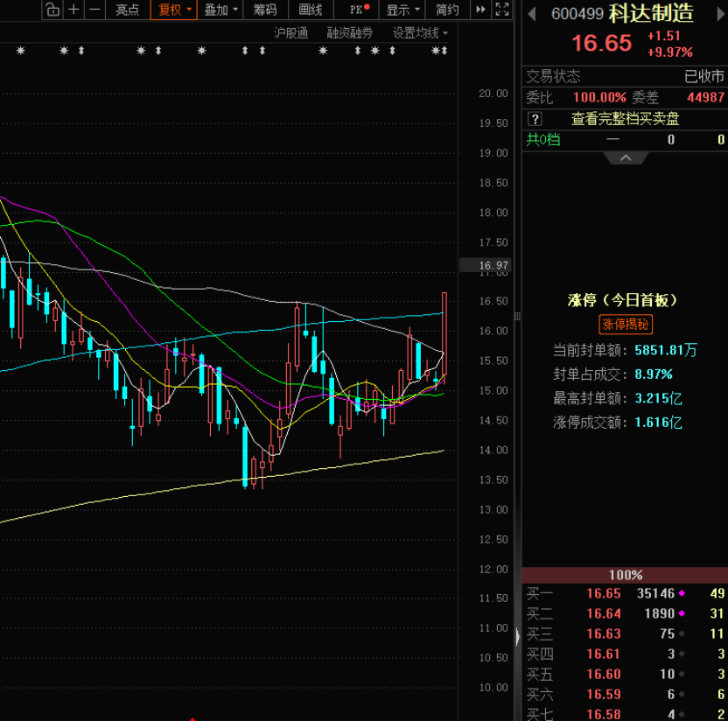Click the magenta diamond next to 35146

coord(682,593)
